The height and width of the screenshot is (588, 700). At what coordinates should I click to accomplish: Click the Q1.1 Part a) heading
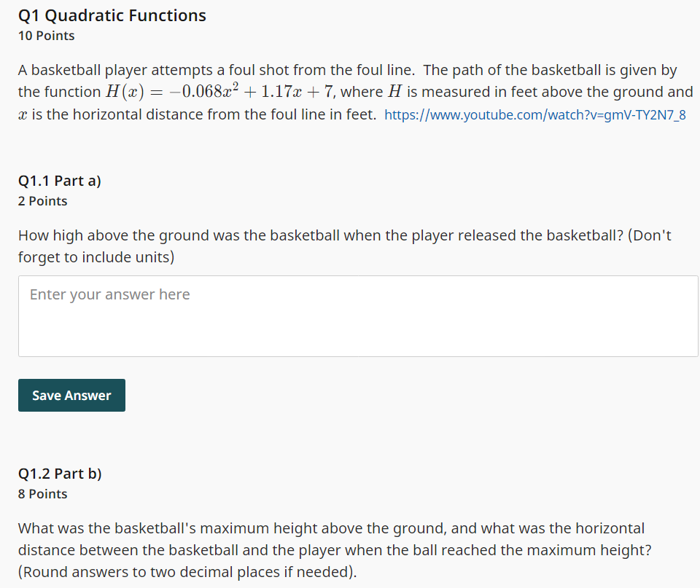[60, 180]
